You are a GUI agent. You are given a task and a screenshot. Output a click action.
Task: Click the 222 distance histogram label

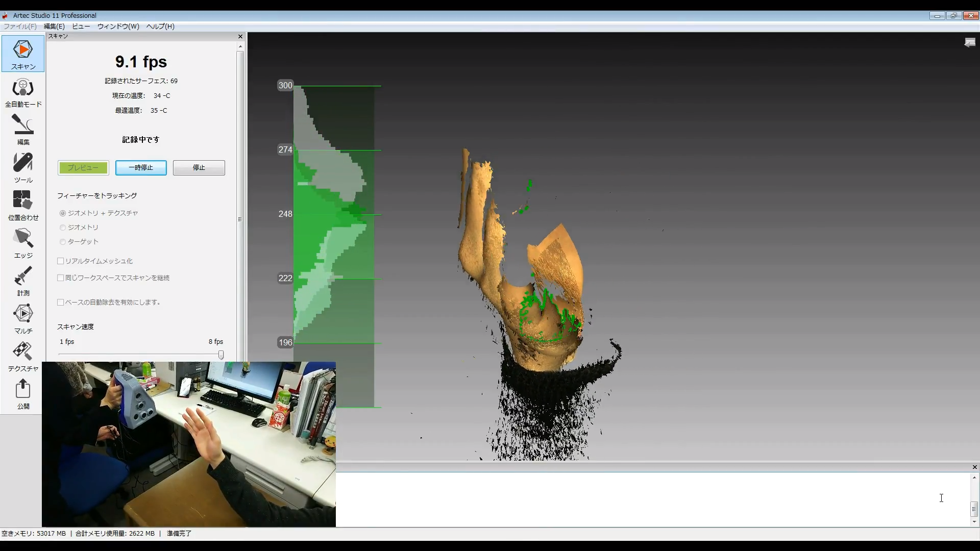point(285,278)
